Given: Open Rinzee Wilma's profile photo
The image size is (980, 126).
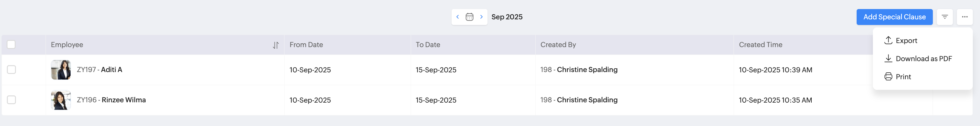Looking at the screenshot, I should click(x=61, y=100).
